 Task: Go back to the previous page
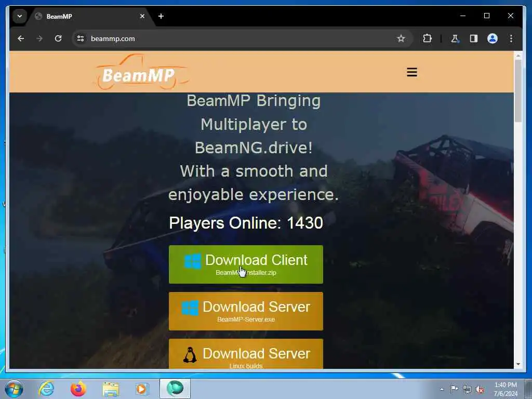pos(21,38)
